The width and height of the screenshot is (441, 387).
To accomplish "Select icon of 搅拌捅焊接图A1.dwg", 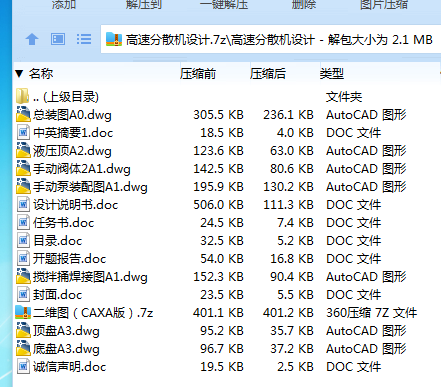I will pos(23,276).
